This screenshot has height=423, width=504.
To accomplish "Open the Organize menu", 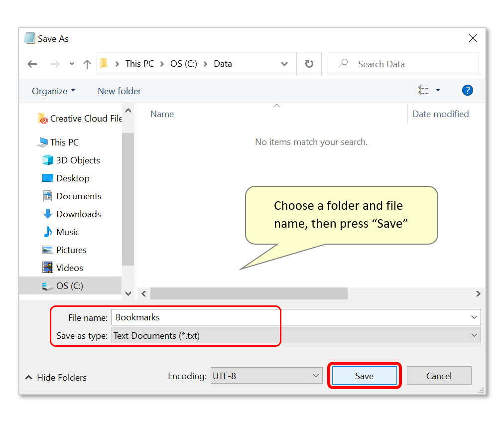I will point(53,91).
